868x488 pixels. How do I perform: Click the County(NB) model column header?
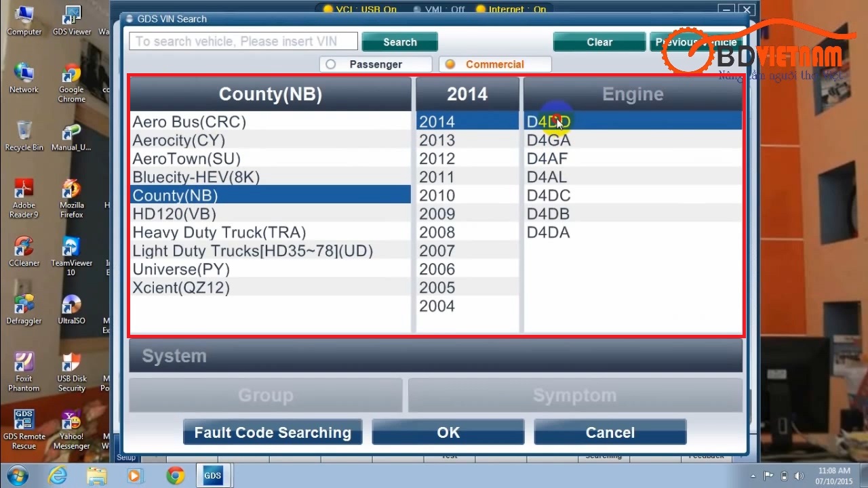pos(271,94)
